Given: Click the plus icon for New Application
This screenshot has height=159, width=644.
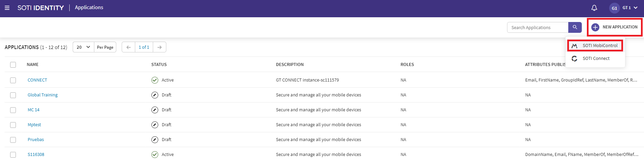Looking at the screenshot, I should pos(595,27).
